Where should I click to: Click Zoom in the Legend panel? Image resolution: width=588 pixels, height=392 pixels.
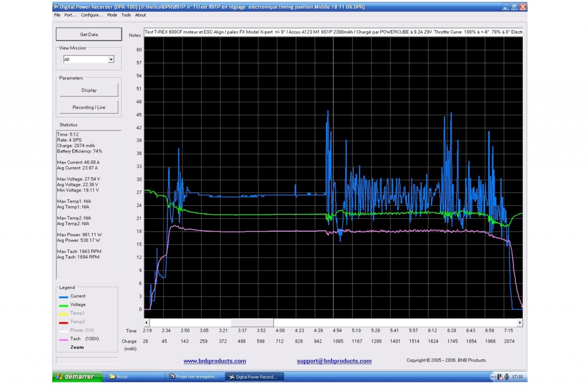77,347
